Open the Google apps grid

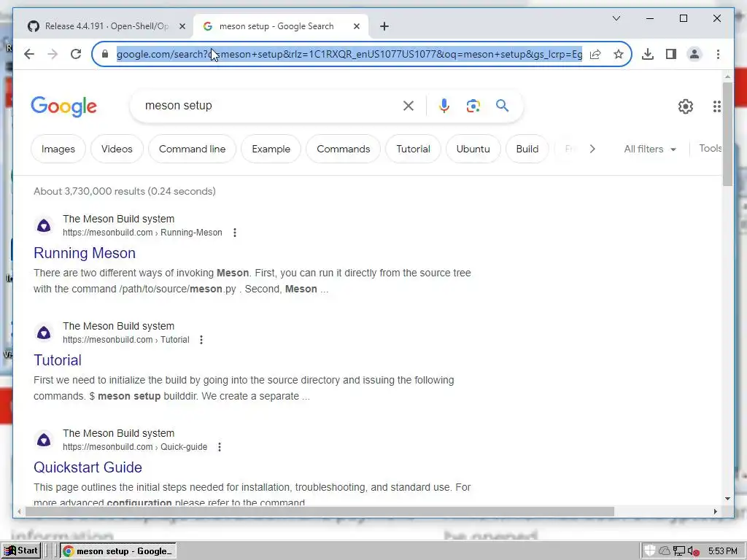[716, 106]
